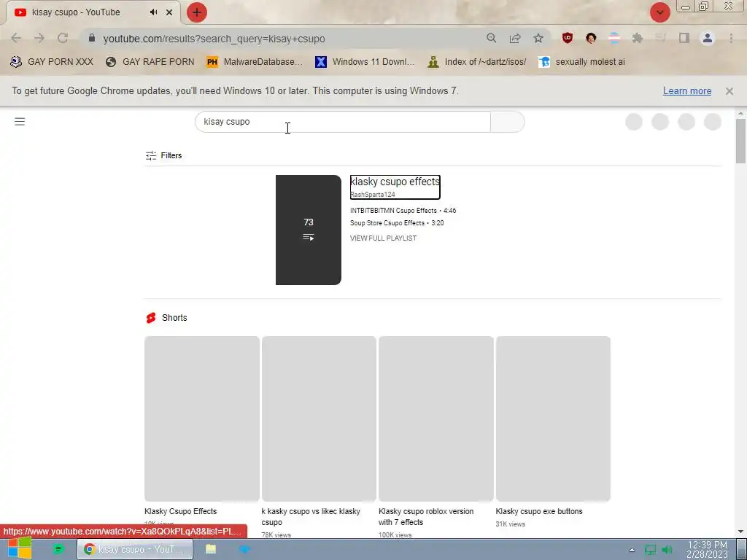
Task: Dismiss the Chrome update notification bar
Action: point(729,91)
